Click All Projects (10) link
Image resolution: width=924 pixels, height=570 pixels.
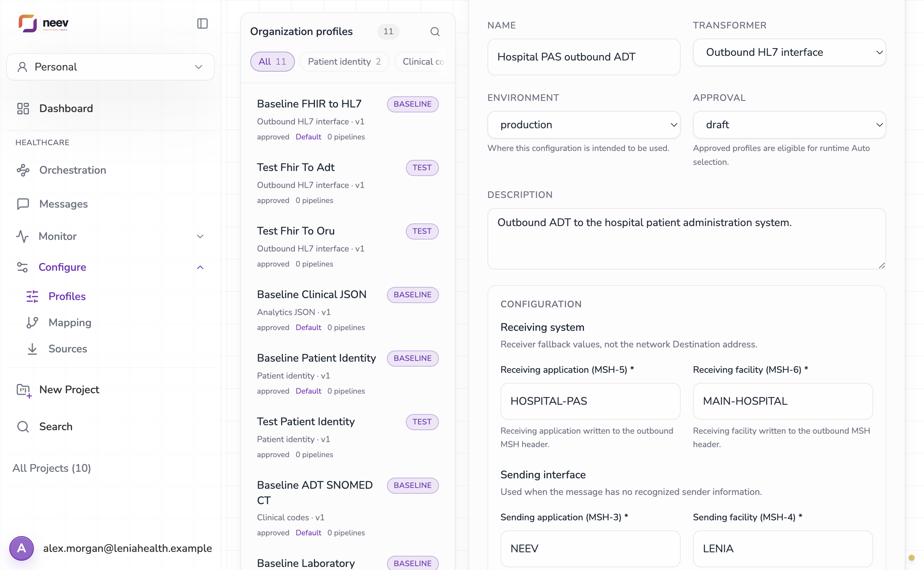[52, 468]
